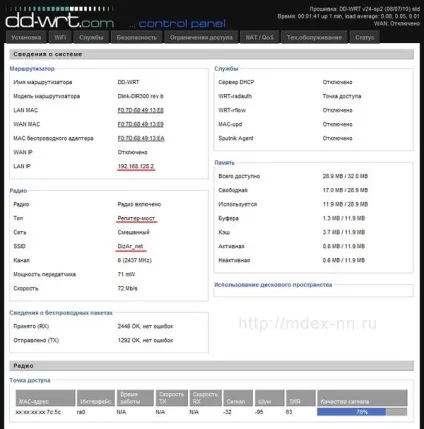Click the WRT-radauth value Точка доступа
Screen dimensions: 424x429
tap(342, 96)
